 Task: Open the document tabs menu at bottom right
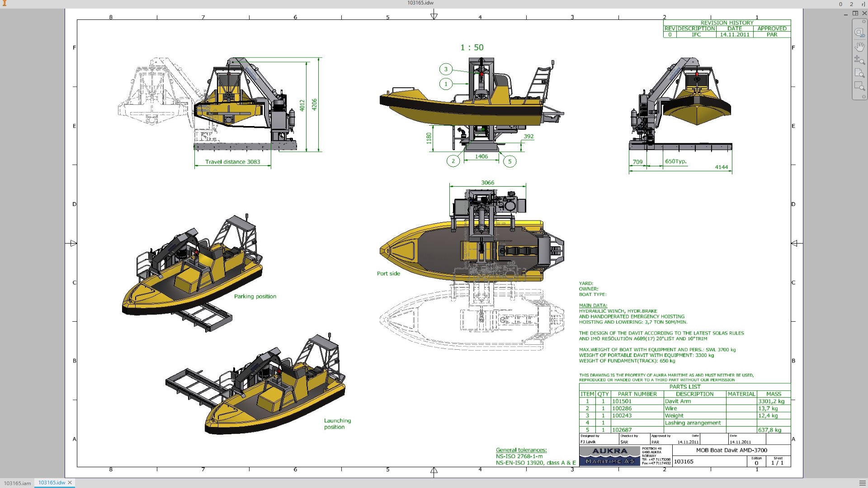pos(862,483)
